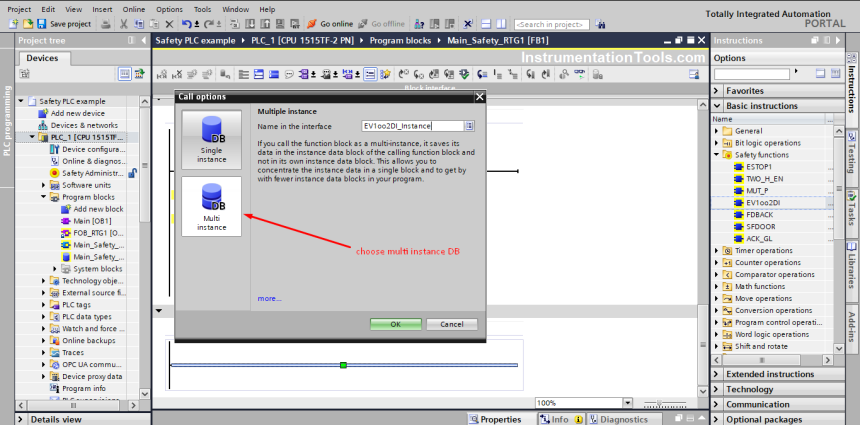
Task: Open Devices & networks in project tree
Action: (x=83, y=125)
